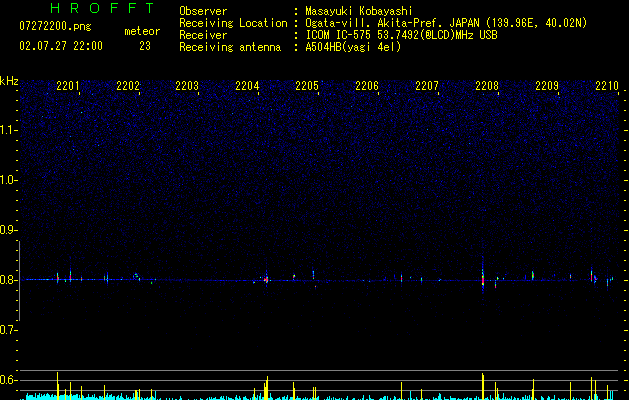Click the 2202 time marker
The height and width of the screenshot is (400, 629).
coord(128,85)
